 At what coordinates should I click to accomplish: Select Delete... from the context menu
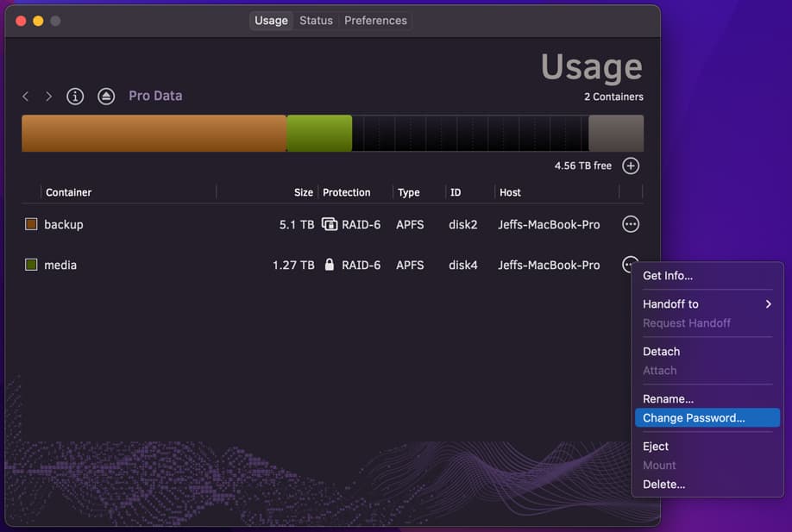coord(707,484)
